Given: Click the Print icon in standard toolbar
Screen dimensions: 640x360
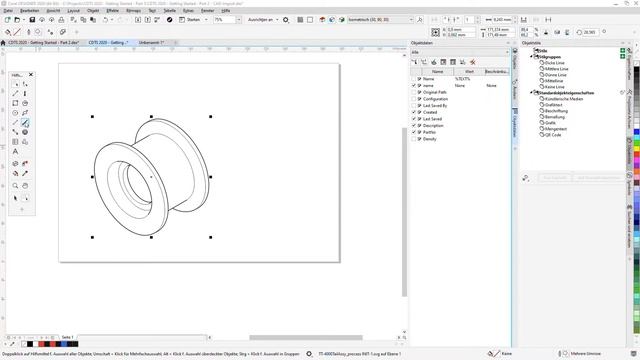Looking at the screenshot, I should click(61, 20).
